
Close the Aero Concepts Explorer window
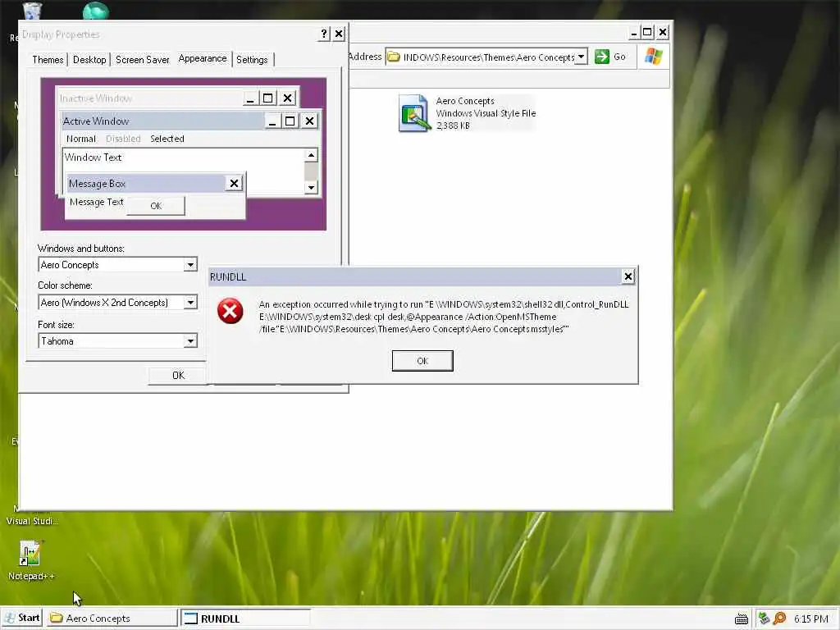pyautogui.click(x=663, y=33)
